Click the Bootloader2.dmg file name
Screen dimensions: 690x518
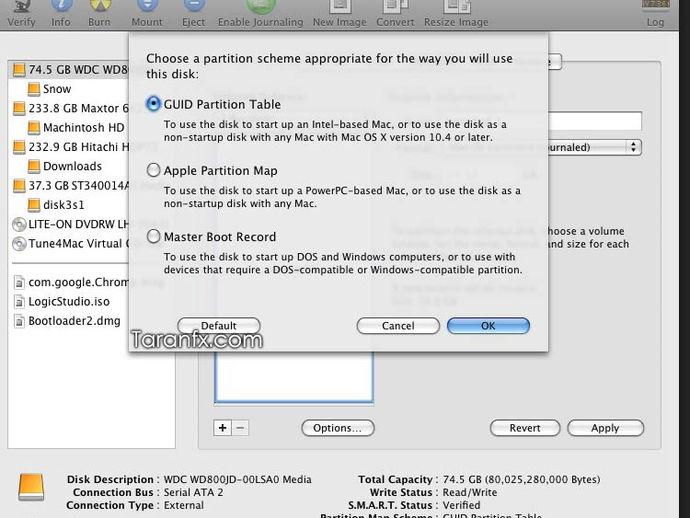74,321
